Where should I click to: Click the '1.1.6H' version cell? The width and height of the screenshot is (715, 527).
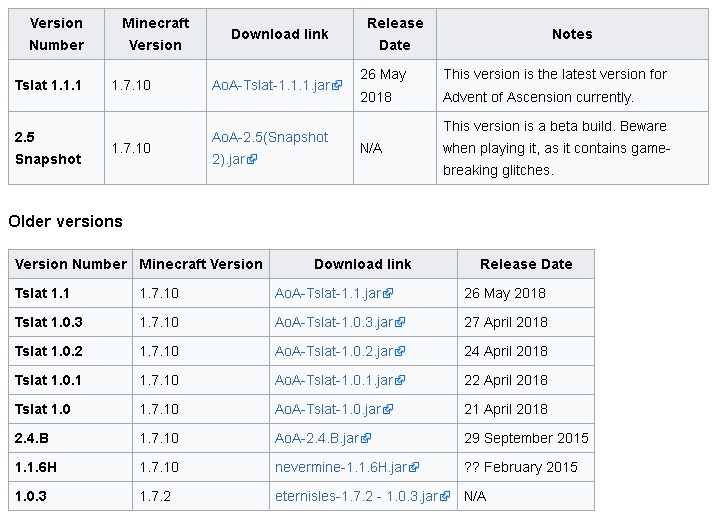(x=71, y=467)
